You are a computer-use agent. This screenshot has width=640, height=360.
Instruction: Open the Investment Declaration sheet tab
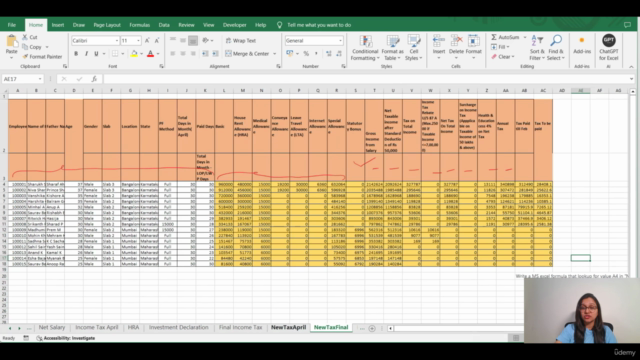pos(178,327)
